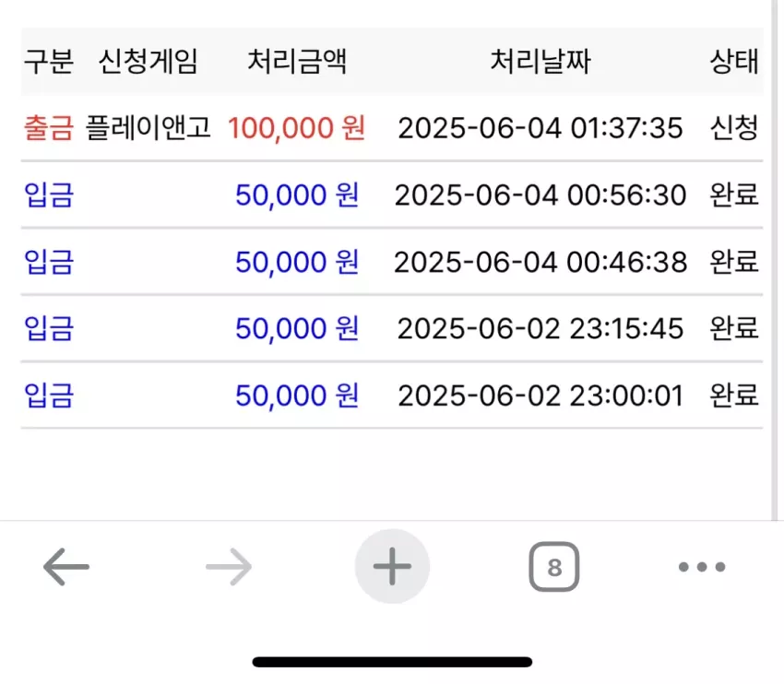
Task: Click the red 출금 entry label
Action: tap(49, 127)
